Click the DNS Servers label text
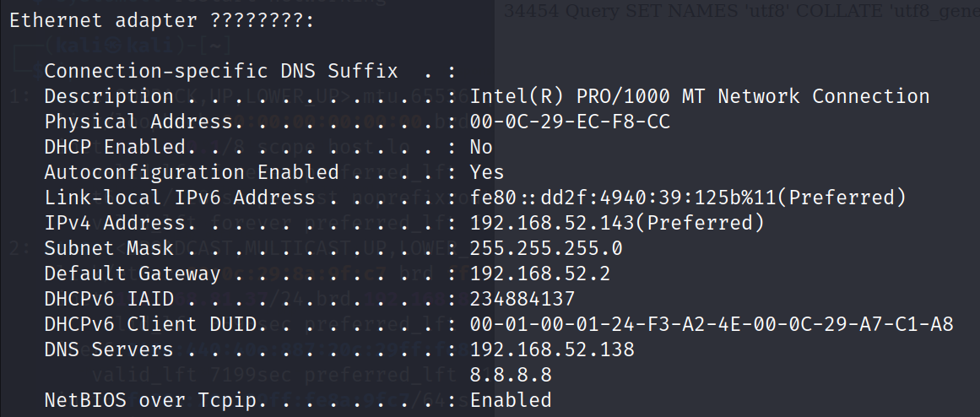The height and width of the screenshot is (417, 980). [109, 349]
